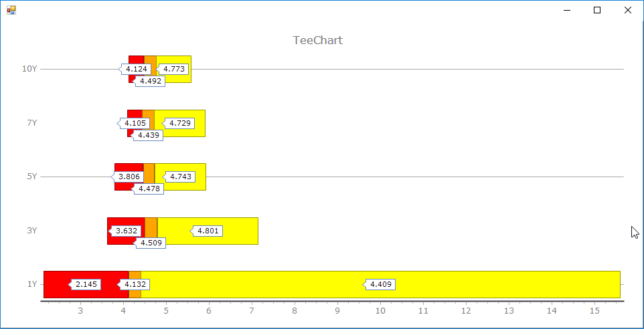Click axis value 14 on bottom axis
Viewport: 644px width, 329px height.
(x=552, y=311)
